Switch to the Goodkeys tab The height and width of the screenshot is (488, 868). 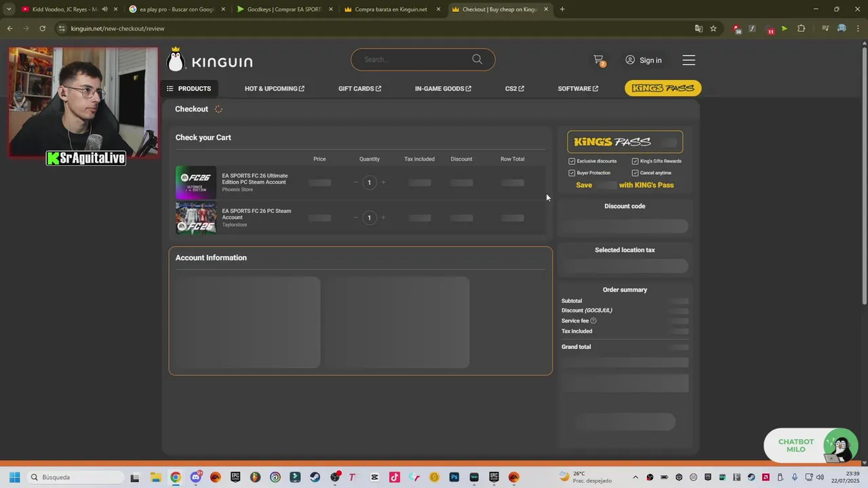[x=284, y=9]
